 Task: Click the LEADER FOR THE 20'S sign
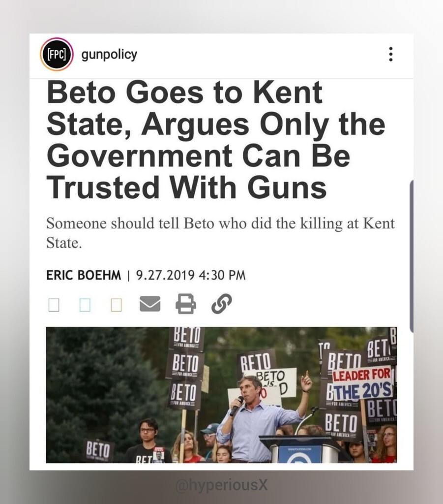coord(362,383)
